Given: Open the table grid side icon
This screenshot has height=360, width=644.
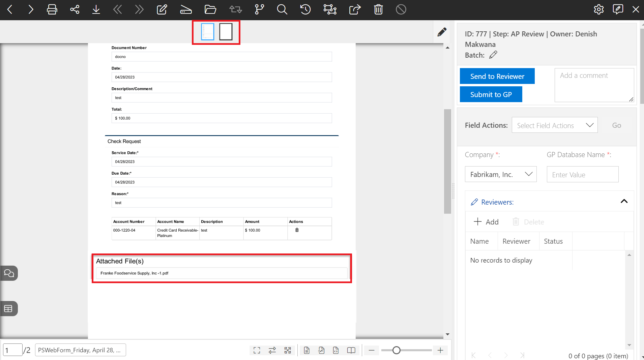Looking at the screenshot, I should click(8, 308).
